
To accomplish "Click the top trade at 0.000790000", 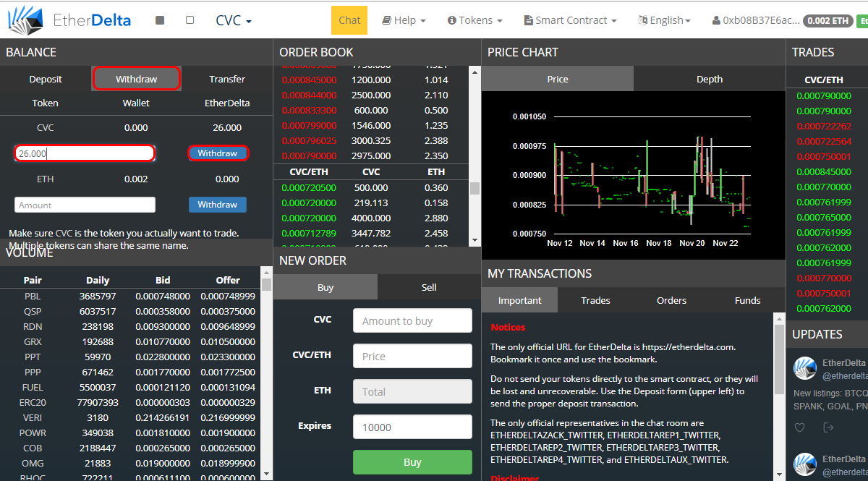I will (823, 95).
